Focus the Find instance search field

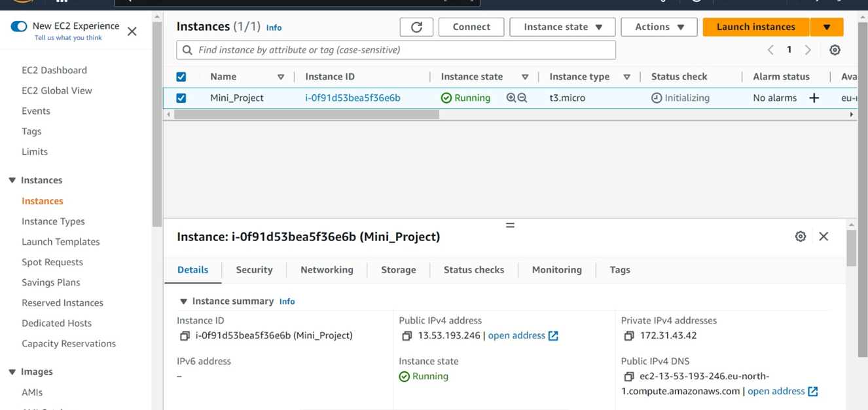396,50
